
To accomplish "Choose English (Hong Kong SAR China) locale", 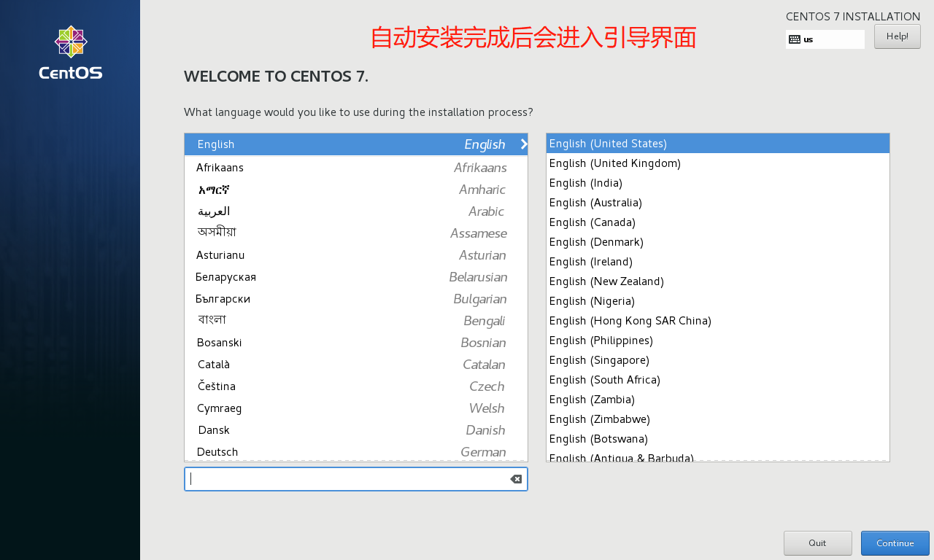I will coord(718,321).
